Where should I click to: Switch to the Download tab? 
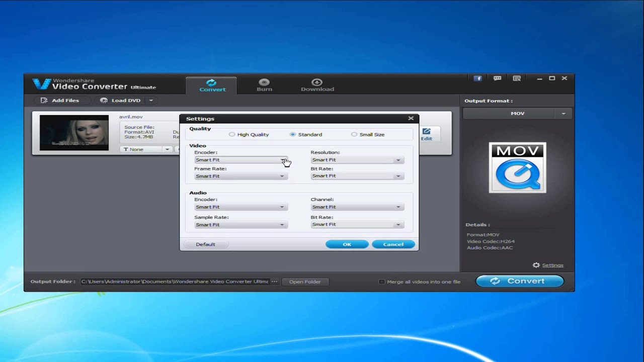[317, 85]
